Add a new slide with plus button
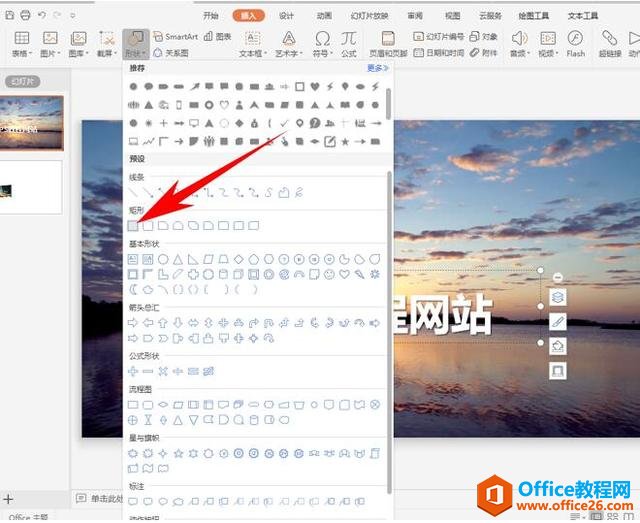The image size is (640, 523). click(x=8, y=499)
